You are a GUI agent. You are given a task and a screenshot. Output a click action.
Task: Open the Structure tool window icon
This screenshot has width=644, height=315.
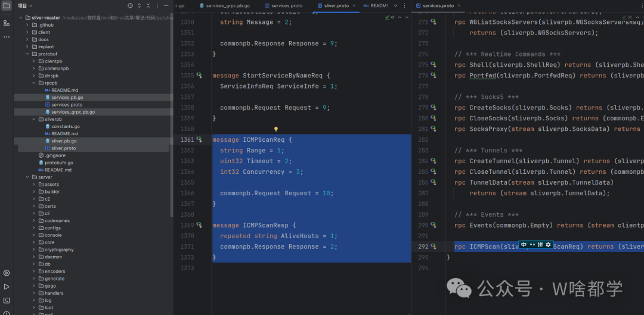click(x=7, y=23)
